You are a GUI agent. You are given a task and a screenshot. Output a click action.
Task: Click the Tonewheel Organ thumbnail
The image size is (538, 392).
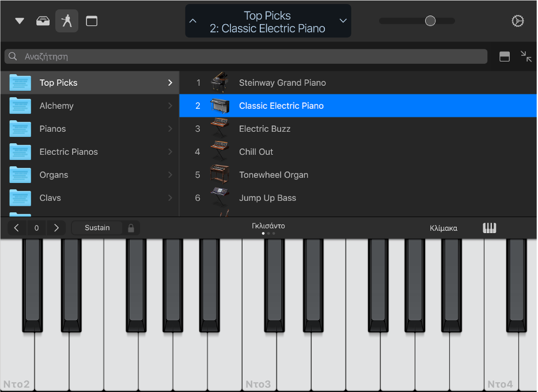point(219,174)
